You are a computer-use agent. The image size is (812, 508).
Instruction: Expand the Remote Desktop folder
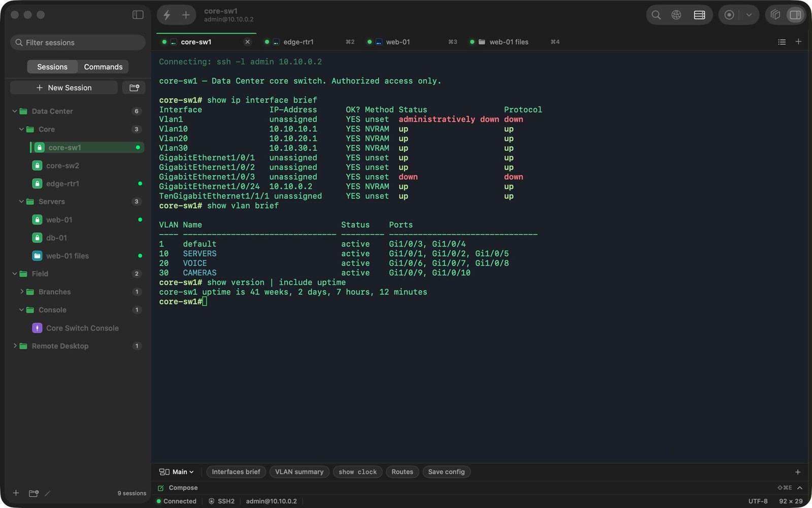coord(15,346)
